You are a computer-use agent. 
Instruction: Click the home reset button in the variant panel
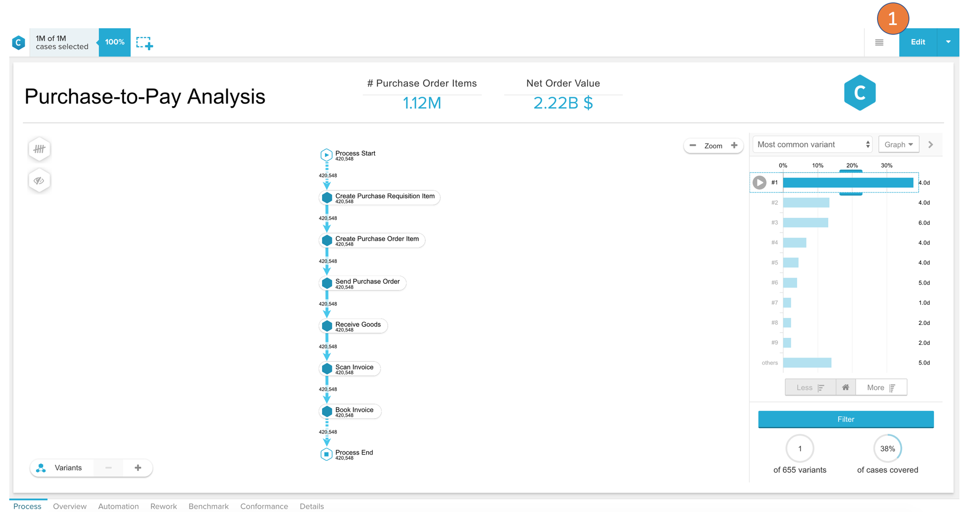tap(846, 388)
